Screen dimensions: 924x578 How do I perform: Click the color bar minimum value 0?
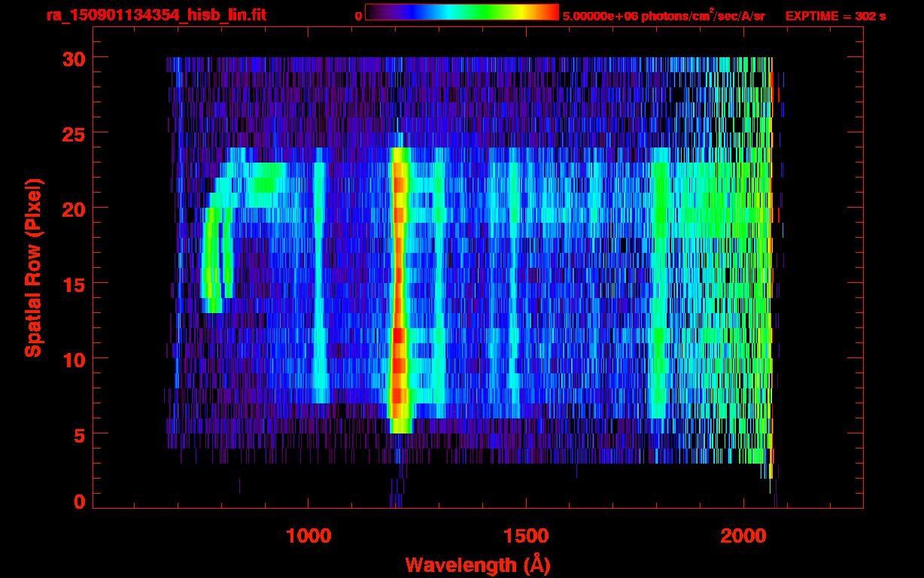tap(358, 16)
